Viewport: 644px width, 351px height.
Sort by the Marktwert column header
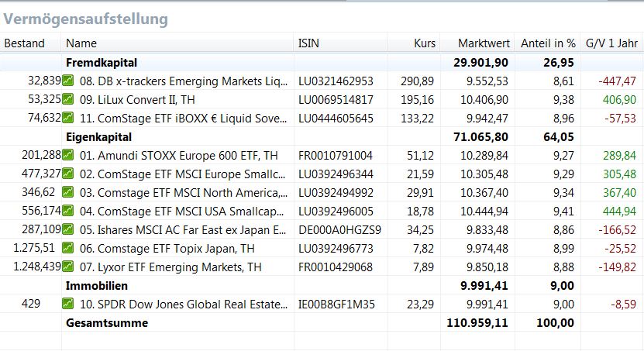(x=483, y=43)
